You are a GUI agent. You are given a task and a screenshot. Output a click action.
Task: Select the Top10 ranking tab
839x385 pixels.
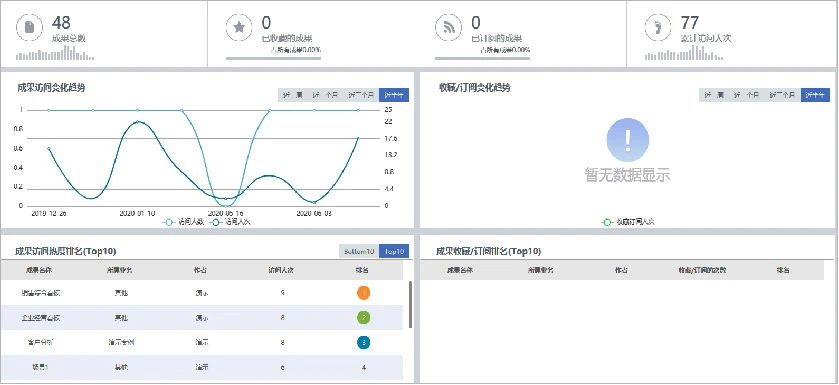pyautogui.click(x=394, y=251)
